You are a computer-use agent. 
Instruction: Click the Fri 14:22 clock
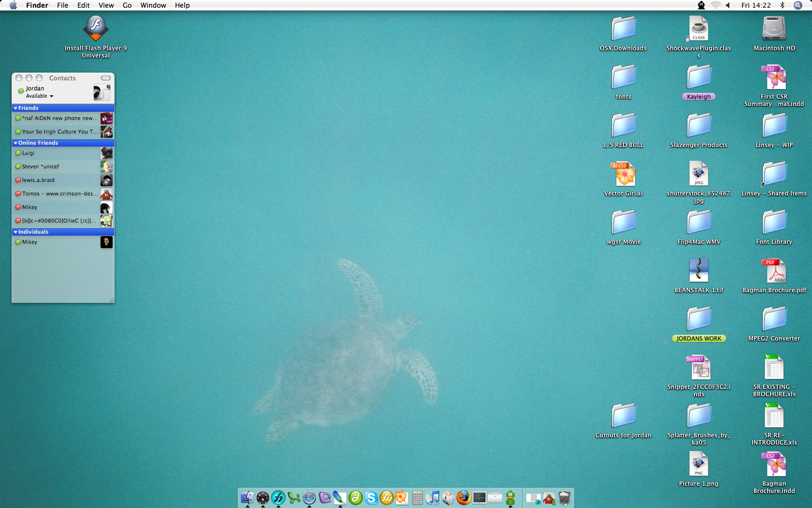[x=756, y=5]
